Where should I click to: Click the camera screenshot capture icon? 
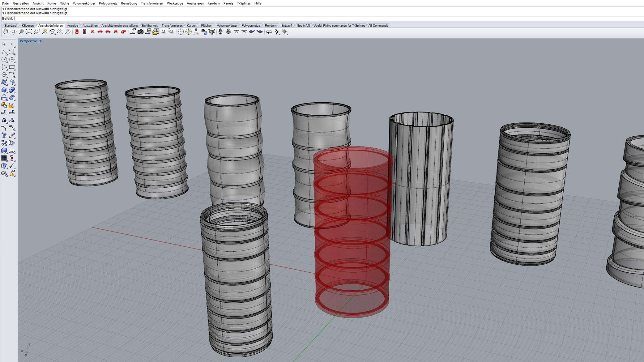[x=140, y=32]
